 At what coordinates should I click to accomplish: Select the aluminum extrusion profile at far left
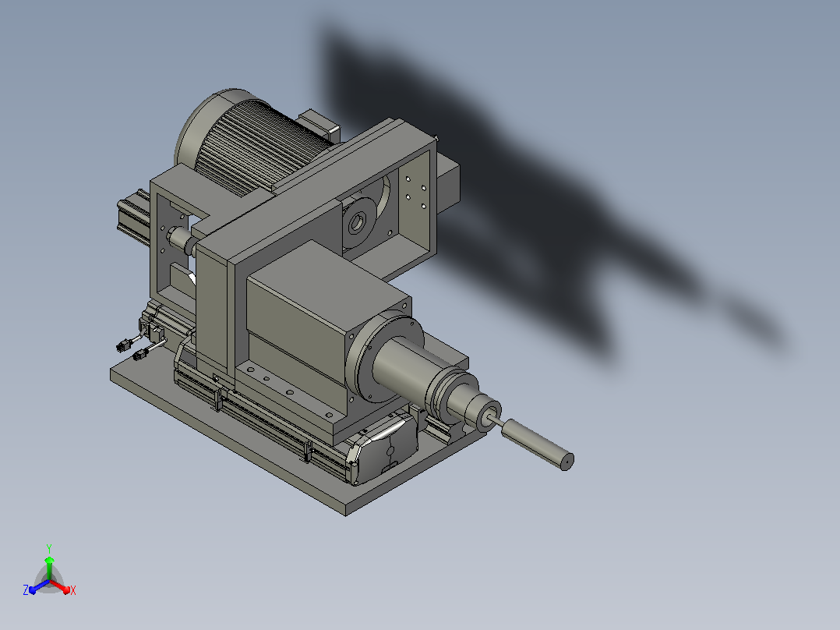click(132, 218)
